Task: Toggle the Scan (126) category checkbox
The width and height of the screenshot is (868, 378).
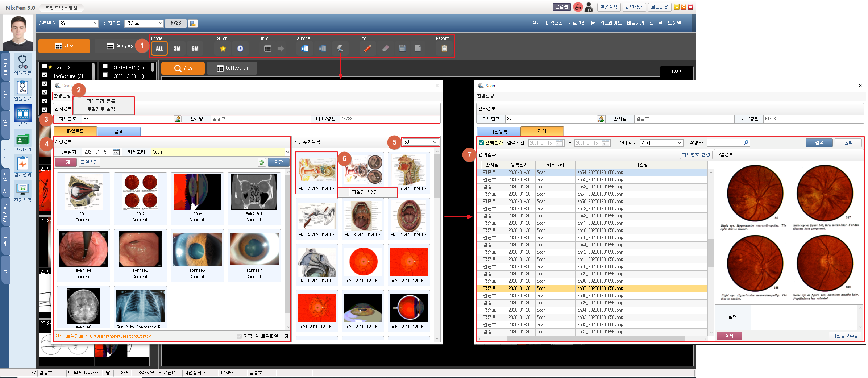Action: 45,67
